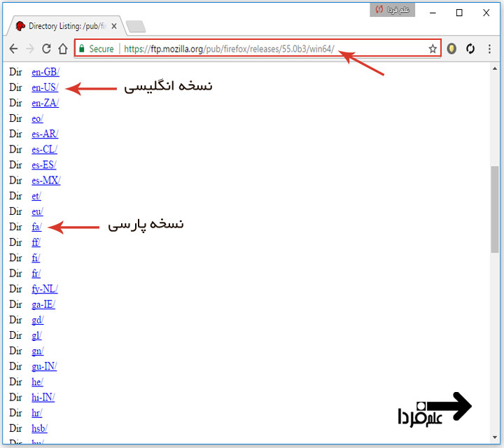
Task: Click the browser back arrow button
Action: (x=13, y=49)
